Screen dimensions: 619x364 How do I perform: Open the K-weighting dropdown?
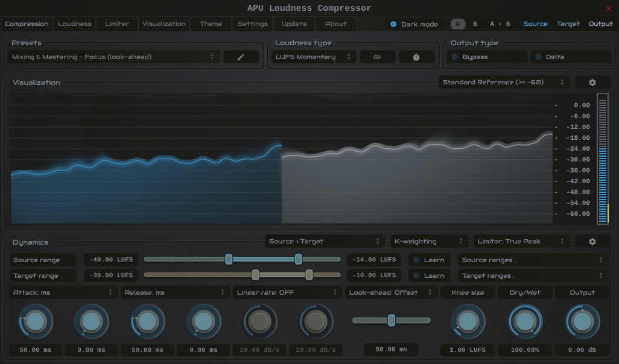tap(429, 241)
